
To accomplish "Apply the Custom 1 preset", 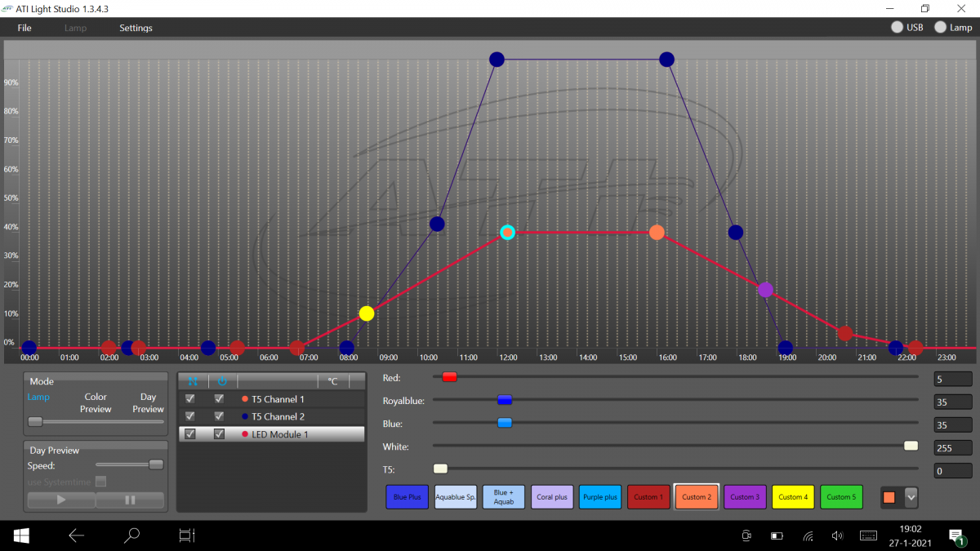I will (648, 497).
